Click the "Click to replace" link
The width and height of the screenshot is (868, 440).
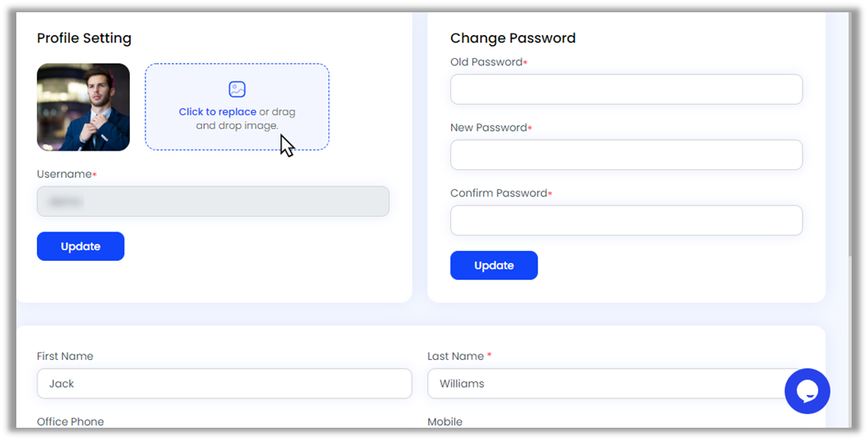coord(217,112)
